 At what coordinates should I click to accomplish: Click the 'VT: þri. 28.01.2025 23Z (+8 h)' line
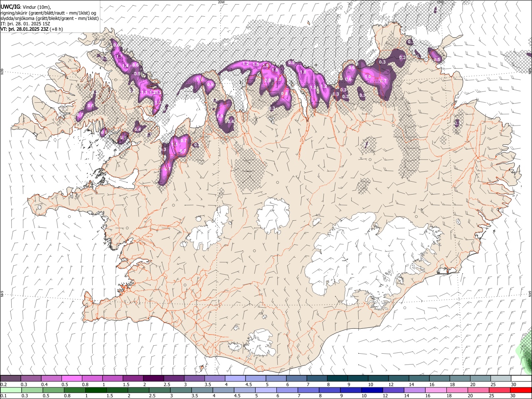tap(32, 29)
